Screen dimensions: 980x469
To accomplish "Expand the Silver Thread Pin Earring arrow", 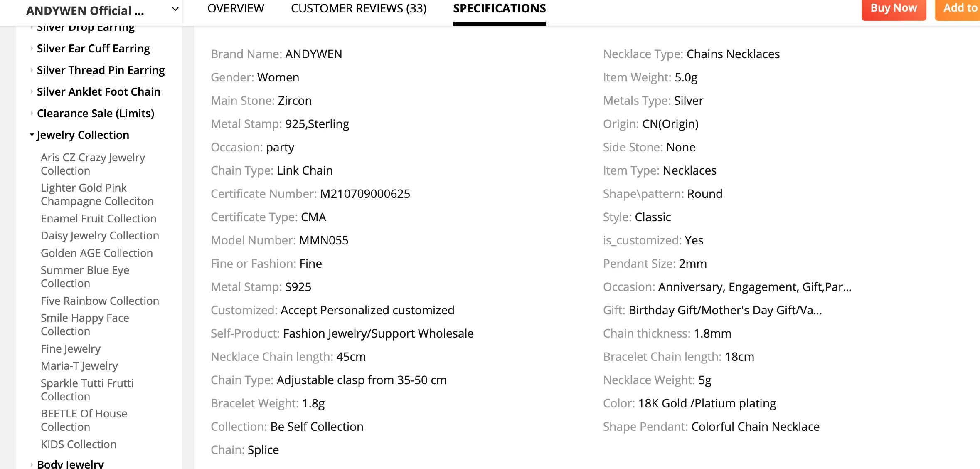I will [x=32, y=70].
